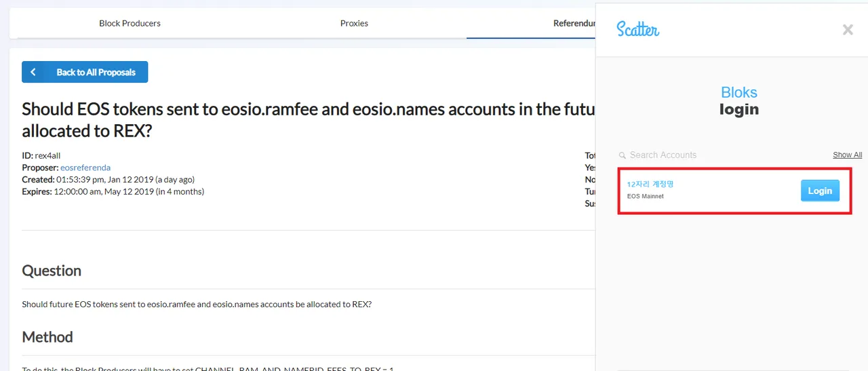868x371 pixels.
Task: Select the Created date line
Action: (108, 180)
